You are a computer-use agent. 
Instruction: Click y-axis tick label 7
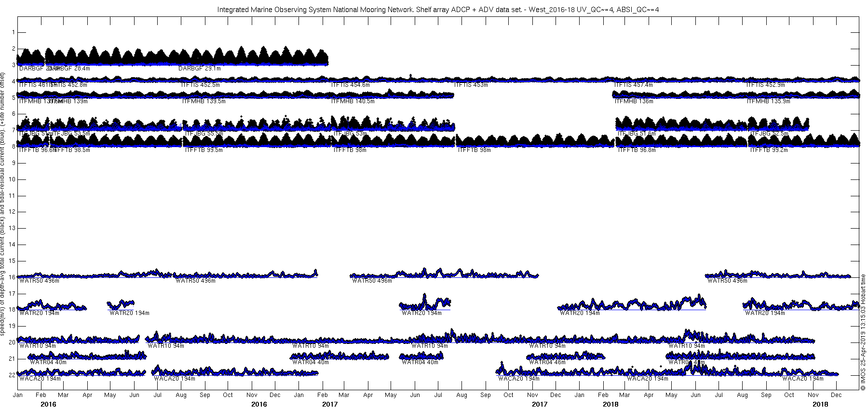click(x=14, y=130)
